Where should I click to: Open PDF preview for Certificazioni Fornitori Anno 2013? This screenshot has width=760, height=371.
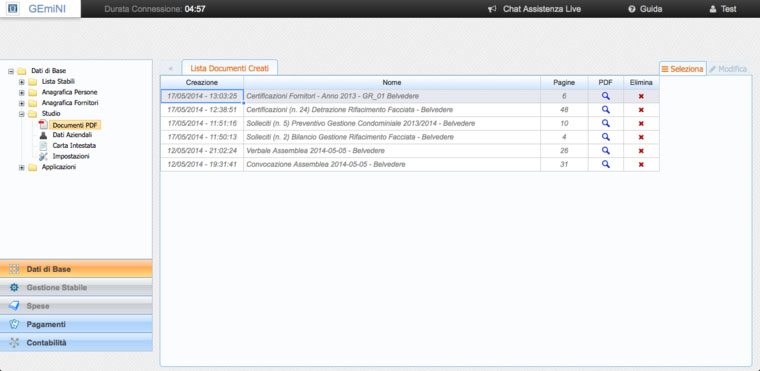(x=605, y=96)
